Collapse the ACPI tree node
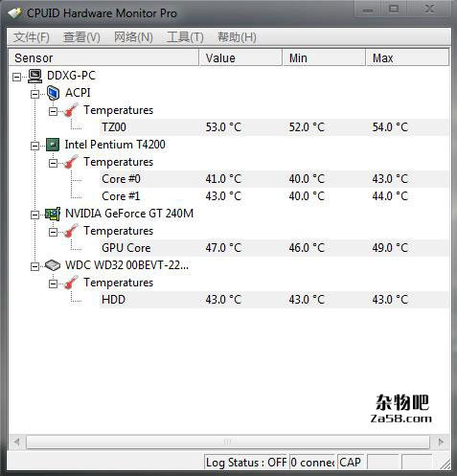Viewport: 457px width, 476px height. point(34,94)
